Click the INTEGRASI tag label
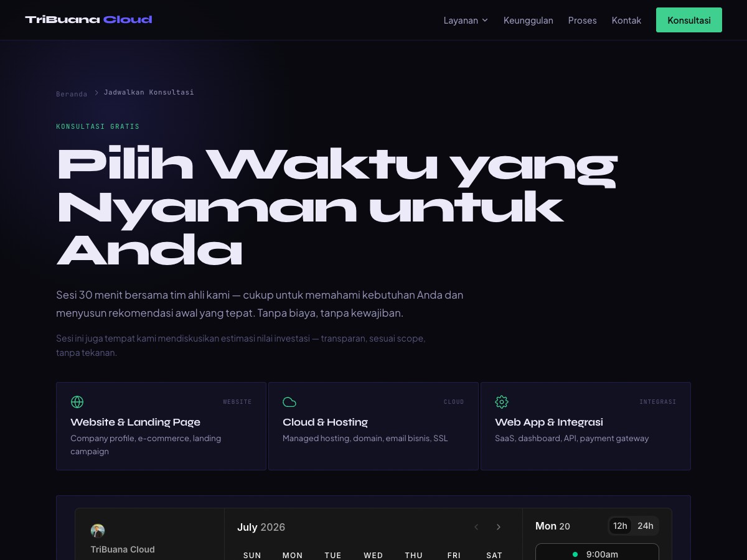747x560 pixels. [657, 402]
